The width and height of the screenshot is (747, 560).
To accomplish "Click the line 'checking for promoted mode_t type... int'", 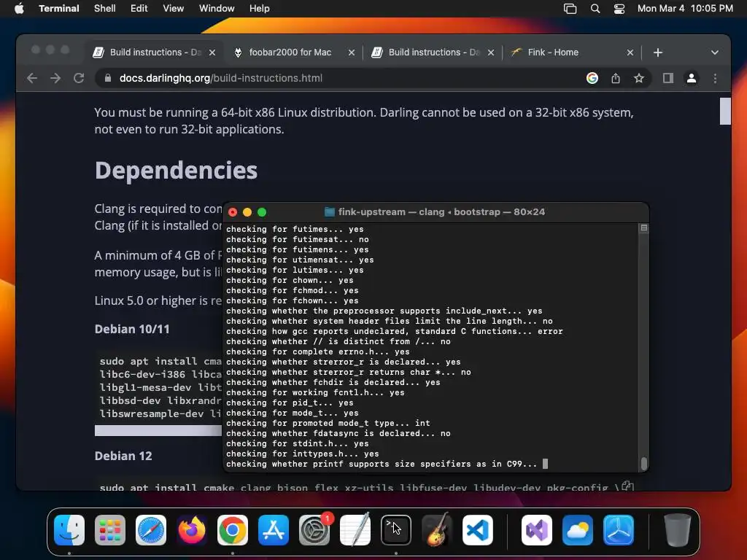I will tap(328, 424).
